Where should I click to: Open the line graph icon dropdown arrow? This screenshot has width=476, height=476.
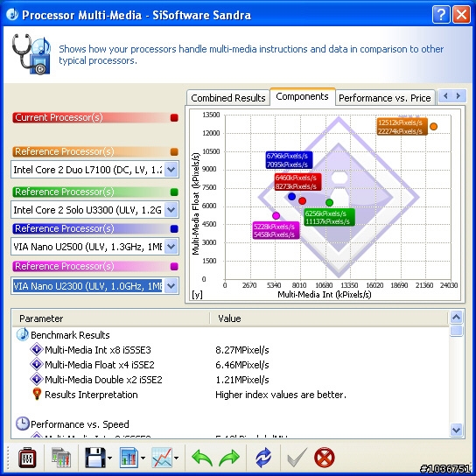(176, 458)
